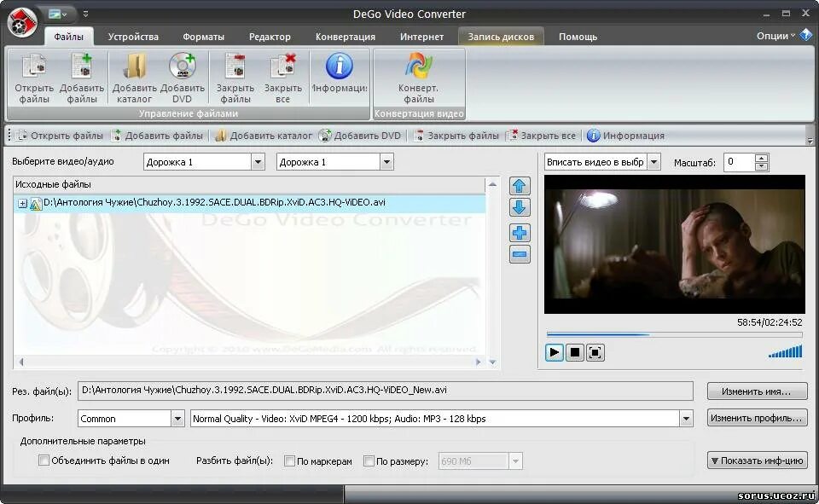
Task: Add file with the blue plus button
Action: [520, 233]
